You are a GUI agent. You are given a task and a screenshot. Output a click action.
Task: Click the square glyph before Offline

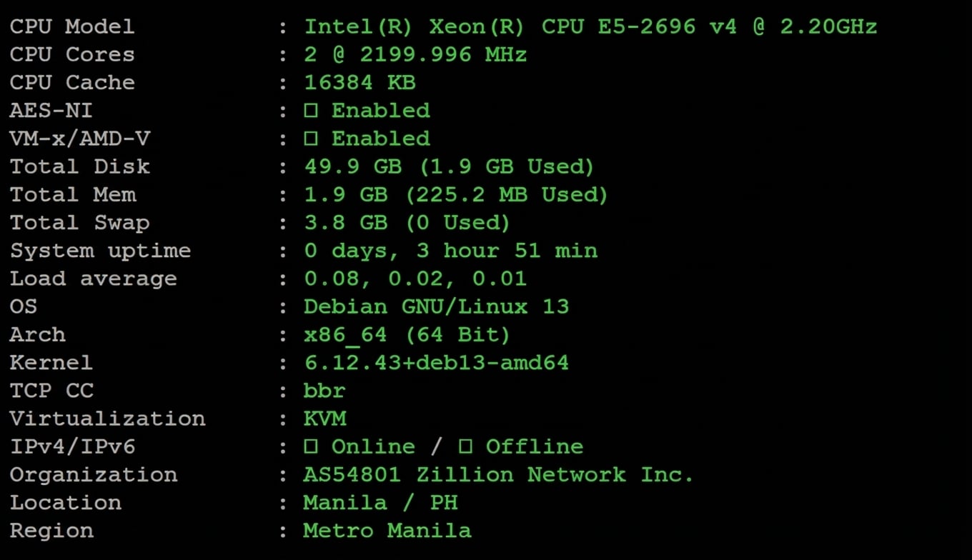[465, 447]
